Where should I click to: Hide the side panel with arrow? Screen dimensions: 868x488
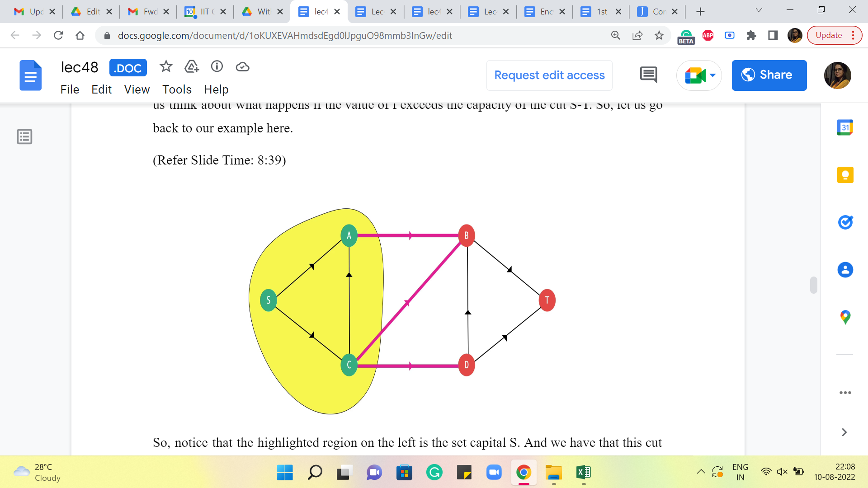[844, 432]
